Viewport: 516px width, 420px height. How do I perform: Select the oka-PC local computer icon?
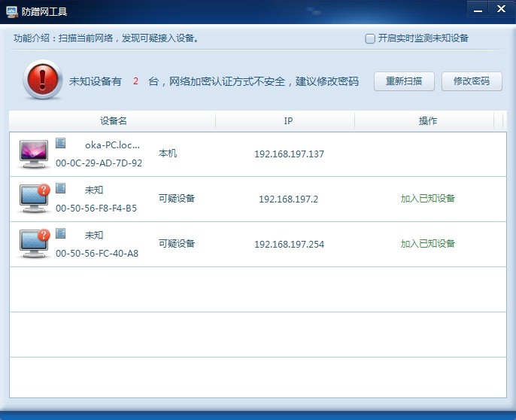click(34, 154)
